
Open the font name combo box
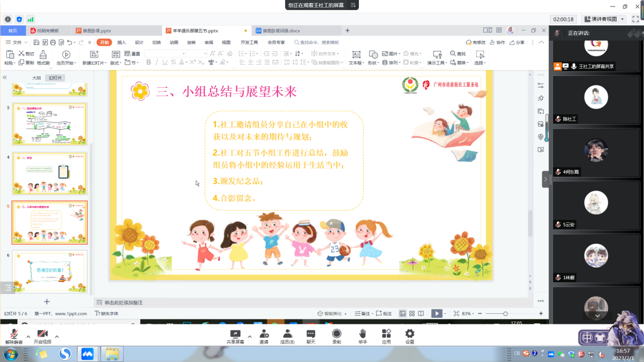tap(165, 54)
